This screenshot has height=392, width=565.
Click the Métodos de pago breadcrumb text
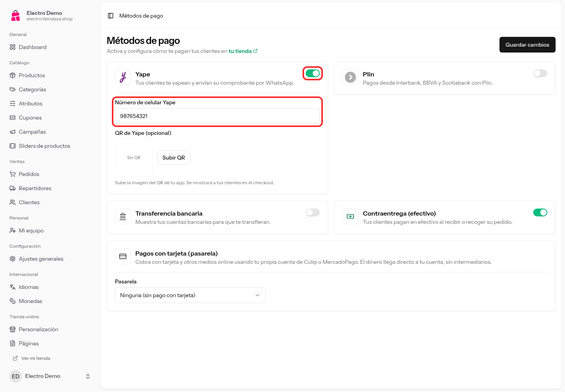(141, 16)
